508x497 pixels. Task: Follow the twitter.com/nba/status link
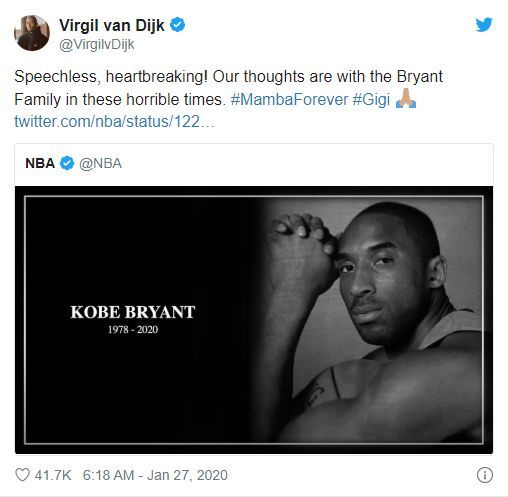[x=114, y=121]
